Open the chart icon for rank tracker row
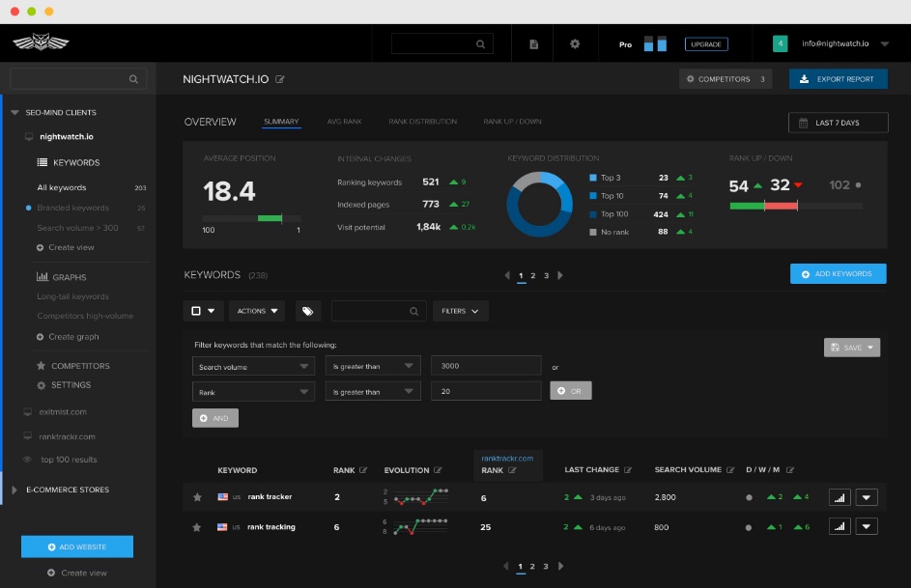Image resolution: width=911 pixels, height=588 pixels. pos(840,497)
